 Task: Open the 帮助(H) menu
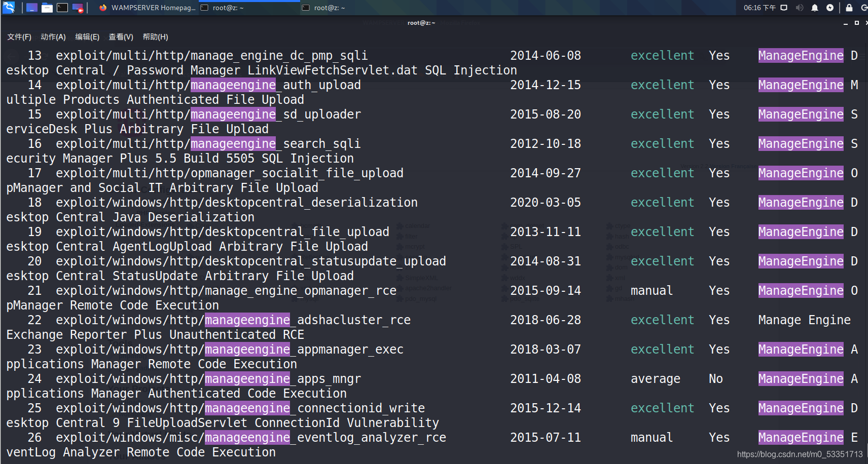click(156, 37)
